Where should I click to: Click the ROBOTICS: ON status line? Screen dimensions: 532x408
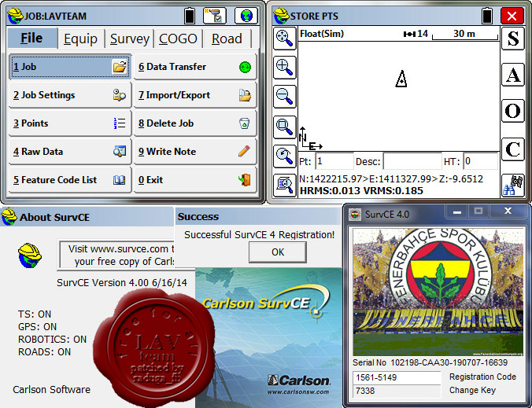52,339
